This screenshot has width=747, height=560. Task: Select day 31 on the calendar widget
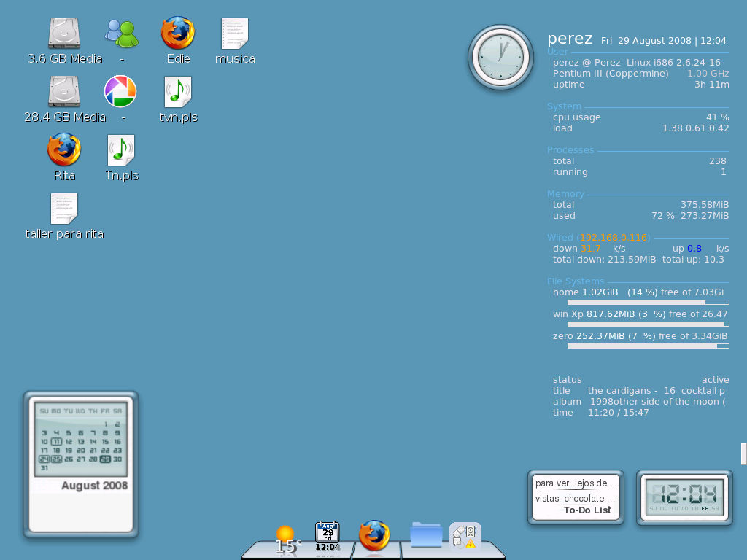pyautogui.click(x=44, y=467)
